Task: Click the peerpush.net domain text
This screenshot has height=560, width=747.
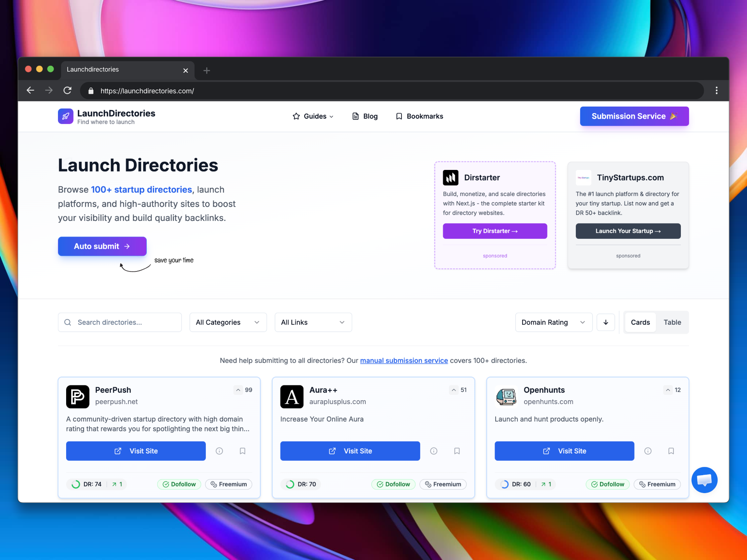Action: [116, 402]
